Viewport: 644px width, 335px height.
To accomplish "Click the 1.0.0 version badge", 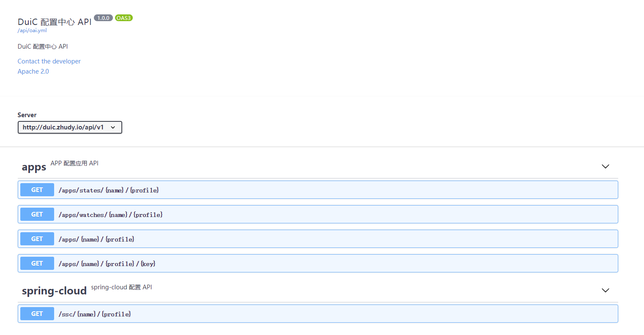I will [x=103, y=18].
